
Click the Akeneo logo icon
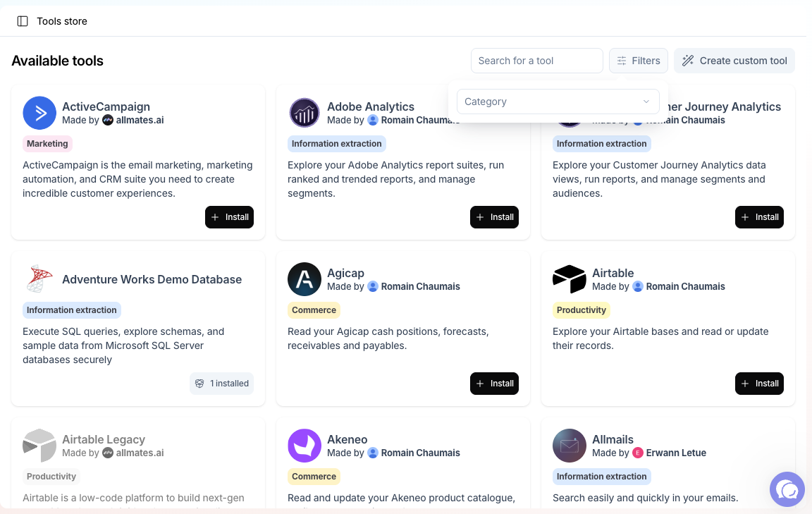coord(304,446)
